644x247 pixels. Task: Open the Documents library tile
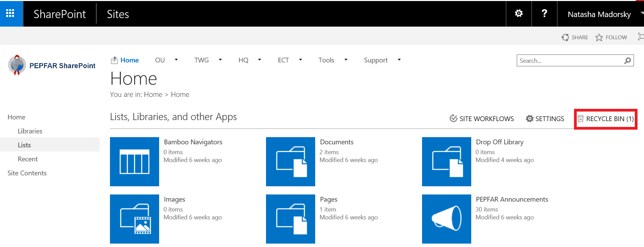291,162
